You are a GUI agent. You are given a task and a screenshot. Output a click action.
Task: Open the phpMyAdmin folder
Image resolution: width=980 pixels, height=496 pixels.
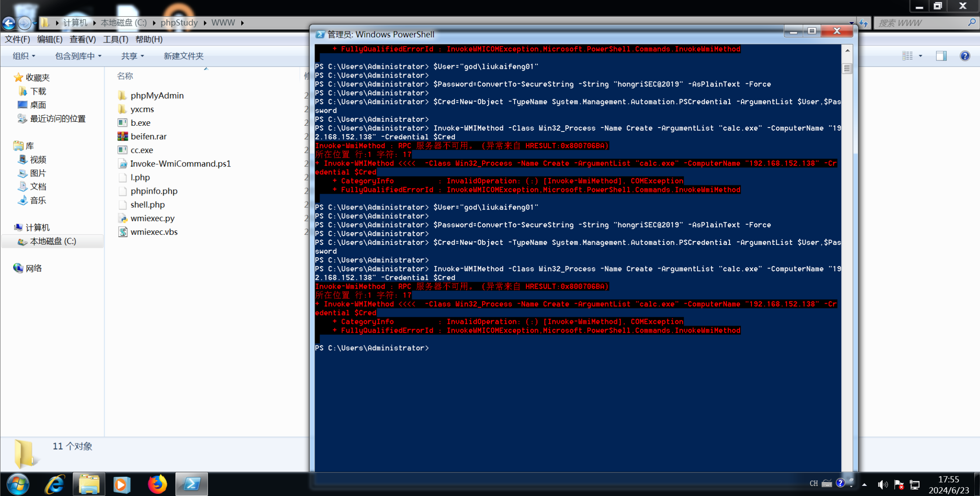[x=157, y=96]
